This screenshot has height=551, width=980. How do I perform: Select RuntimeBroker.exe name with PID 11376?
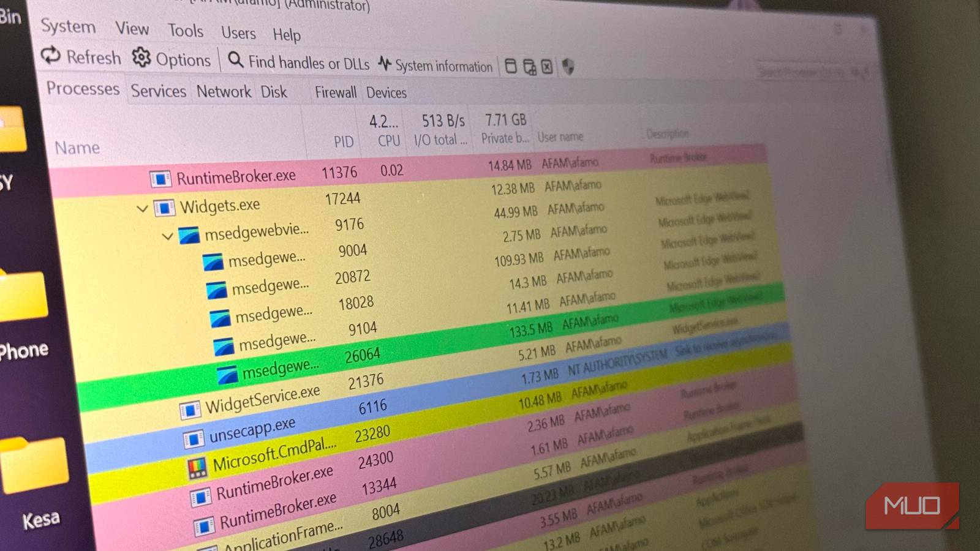click(236, 178)
